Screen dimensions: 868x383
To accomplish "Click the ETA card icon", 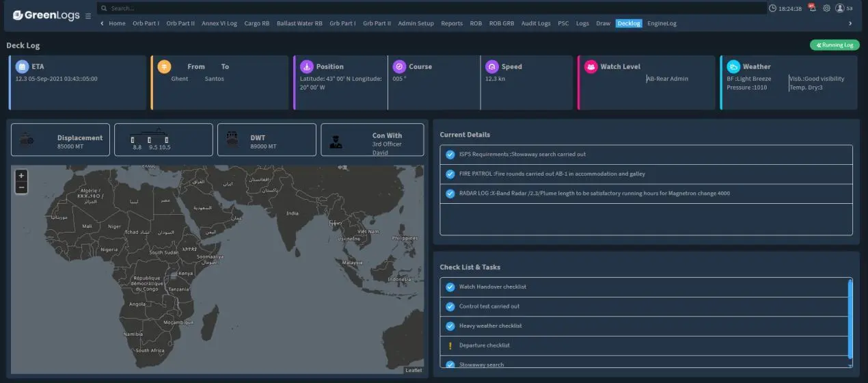I will tap(22, 66).
